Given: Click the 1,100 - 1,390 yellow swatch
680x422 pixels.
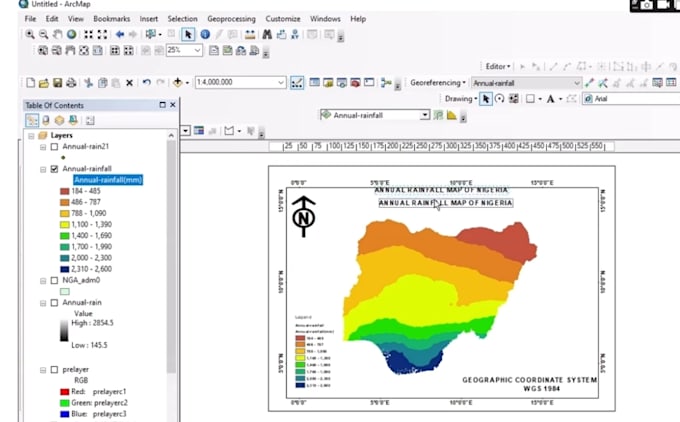Looking at the screenshot, I should 65,225.
